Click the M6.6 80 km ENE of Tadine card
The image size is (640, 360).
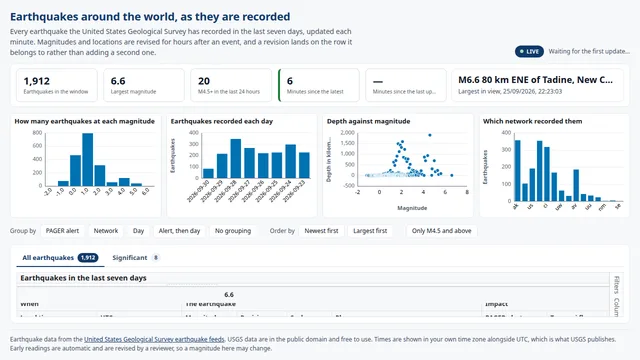coord(538,85)
